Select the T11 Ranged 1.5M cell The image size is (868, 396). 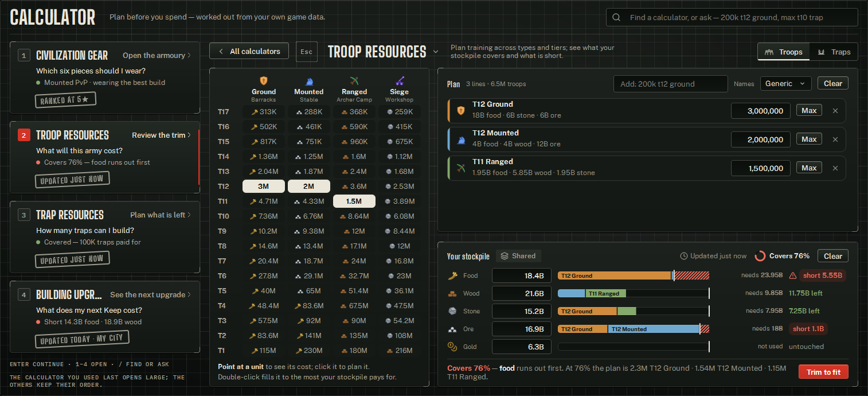tap(354, 201)
